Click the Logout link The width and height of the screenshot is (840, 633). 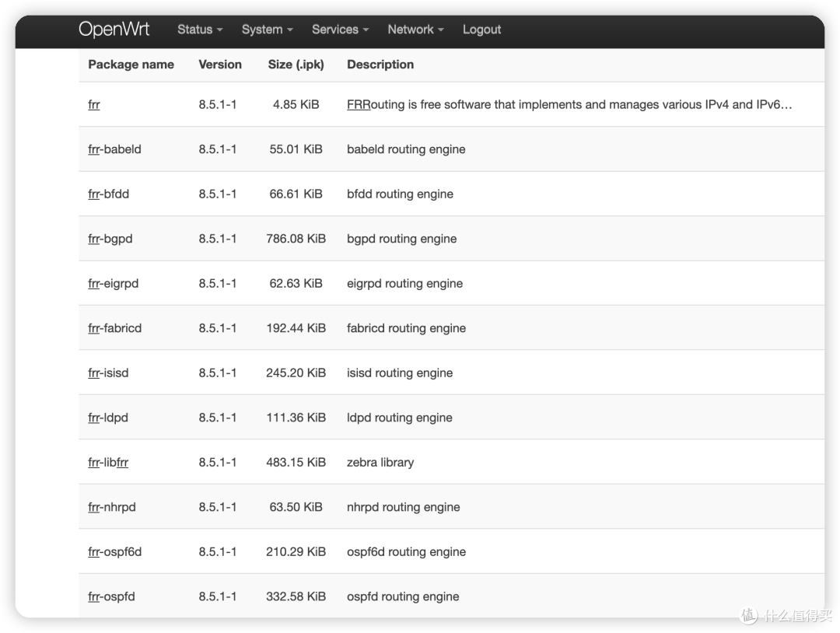point(481,30)
